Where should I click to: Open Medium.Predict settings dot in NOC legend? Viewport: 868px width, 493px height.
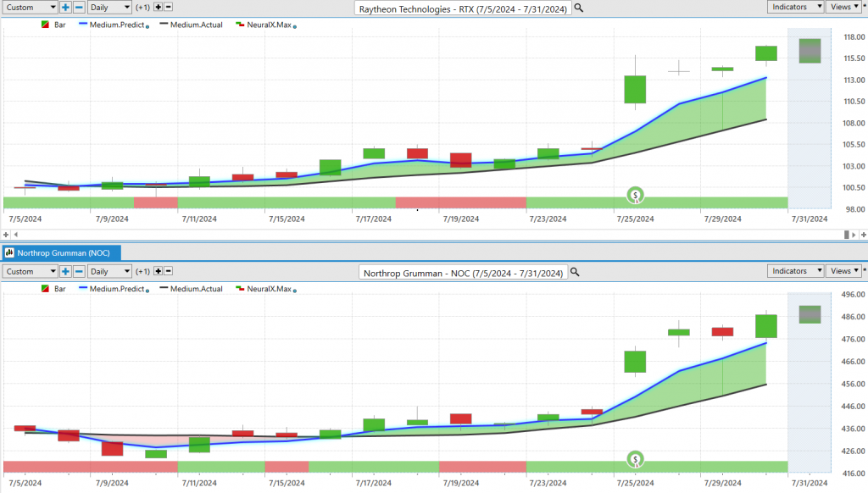point(147,291)
